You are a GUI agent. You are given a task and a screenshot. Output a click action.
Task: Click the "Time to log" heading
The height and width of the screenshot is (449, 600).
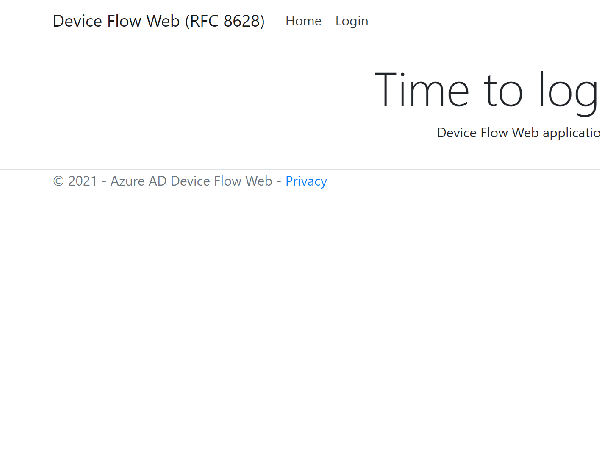coord(486,90)
